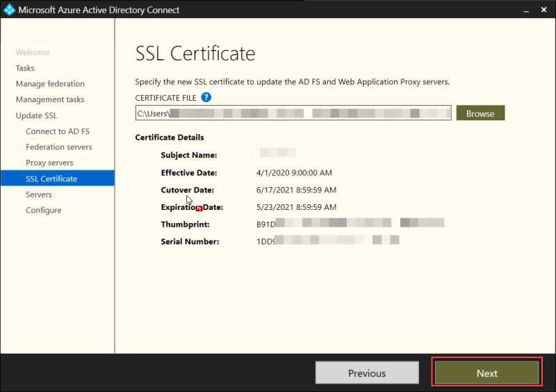Click the Browse button for certificate file
The width and height of the screenshot is (556, 392).
point(480,113)
